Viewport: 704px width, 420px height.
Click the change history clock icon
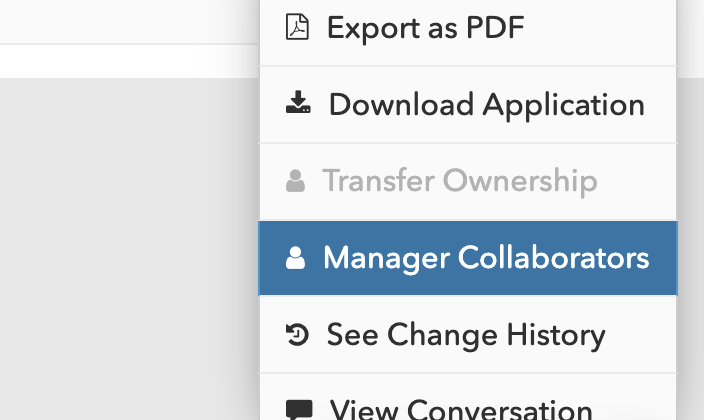pos(297,335)
